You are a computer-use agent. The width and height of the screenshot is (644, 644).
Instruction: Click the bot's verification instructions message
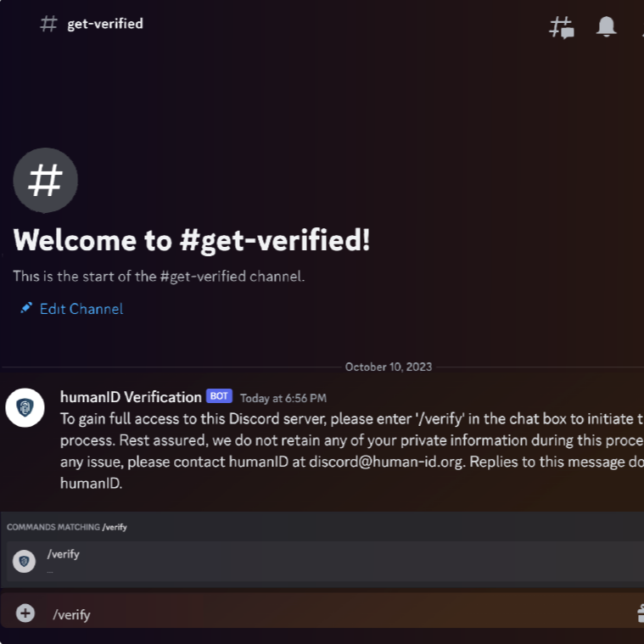[352, 451]
